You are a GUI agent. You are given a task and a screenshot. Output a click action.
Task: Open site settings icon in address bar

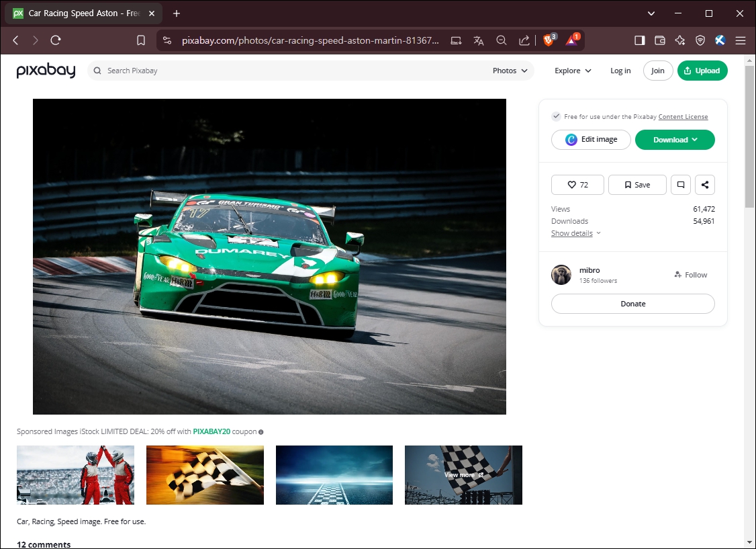click(x=167, y=40)
